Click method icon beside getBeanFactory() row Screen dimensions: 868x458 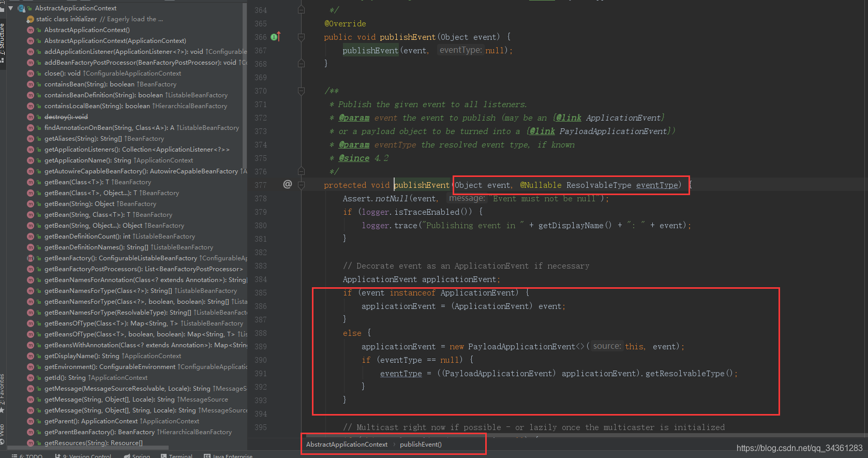point(30,258)
